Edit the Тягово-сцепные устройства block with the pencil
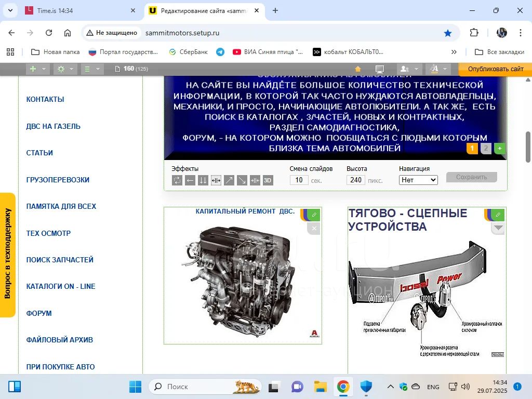The image size is (532, 399). pyautogui.click(x=498, y=215)
